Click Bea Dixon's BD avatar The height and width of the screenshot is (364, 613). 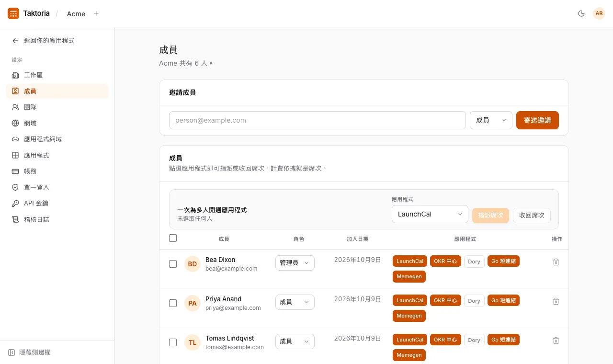pyautogui.click(x=193, y=264)
